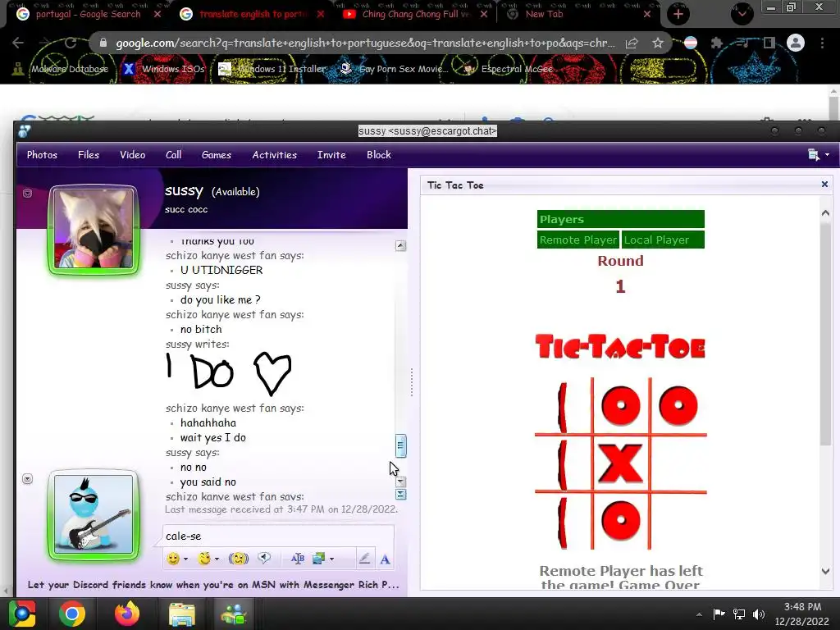Toggle the Chrome side panel icon

coord(769,43)
